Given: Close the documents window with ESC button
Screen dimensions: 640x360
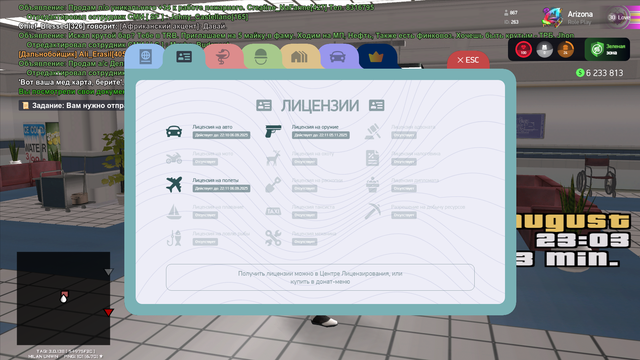Looking at the screenshot, I should click(468, 60).
